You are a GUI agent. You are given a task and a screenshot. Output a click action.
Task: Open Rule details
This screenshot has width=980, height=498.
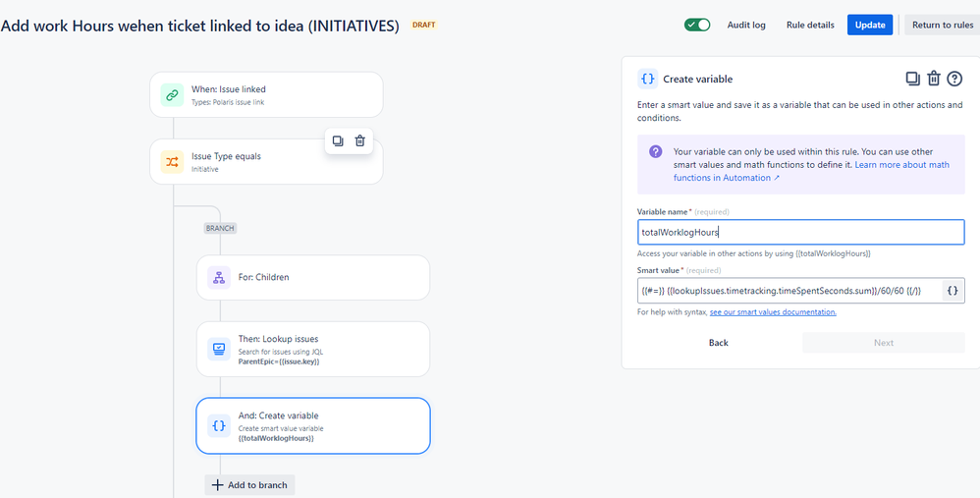pyautogui.click(x=810, y=25)
